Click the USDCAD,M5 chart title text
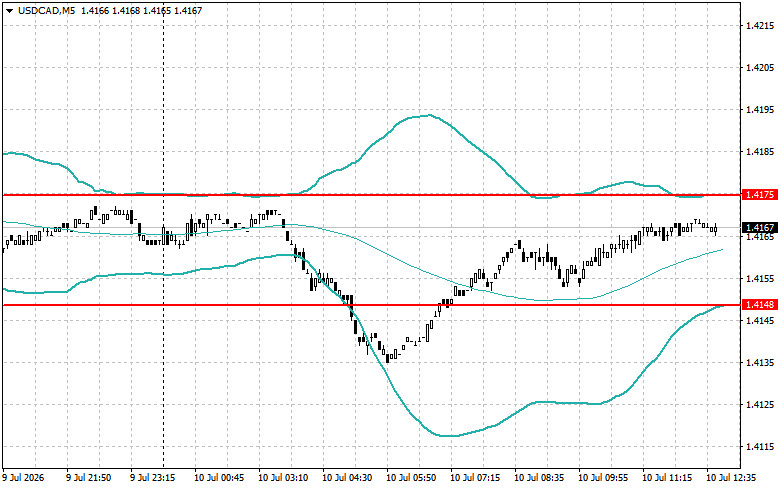 pyautogui.click(x=46, y=10)
